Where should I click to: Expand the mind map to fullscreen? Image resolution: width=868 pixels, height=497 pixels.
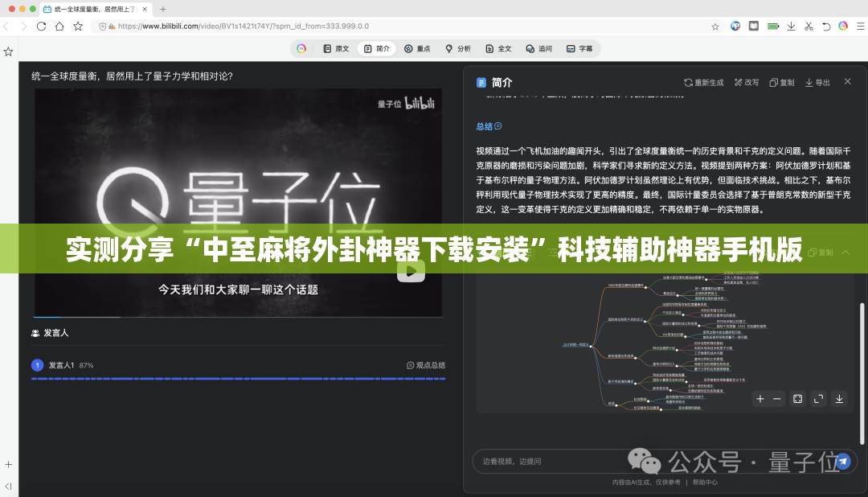[x=818, y=399]
